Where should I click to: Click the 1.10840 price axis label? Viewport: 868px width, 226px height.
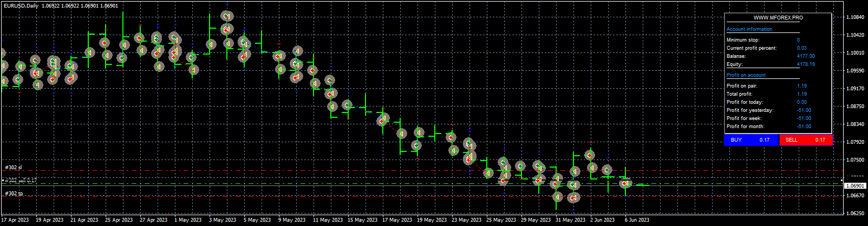coord(855,17)
